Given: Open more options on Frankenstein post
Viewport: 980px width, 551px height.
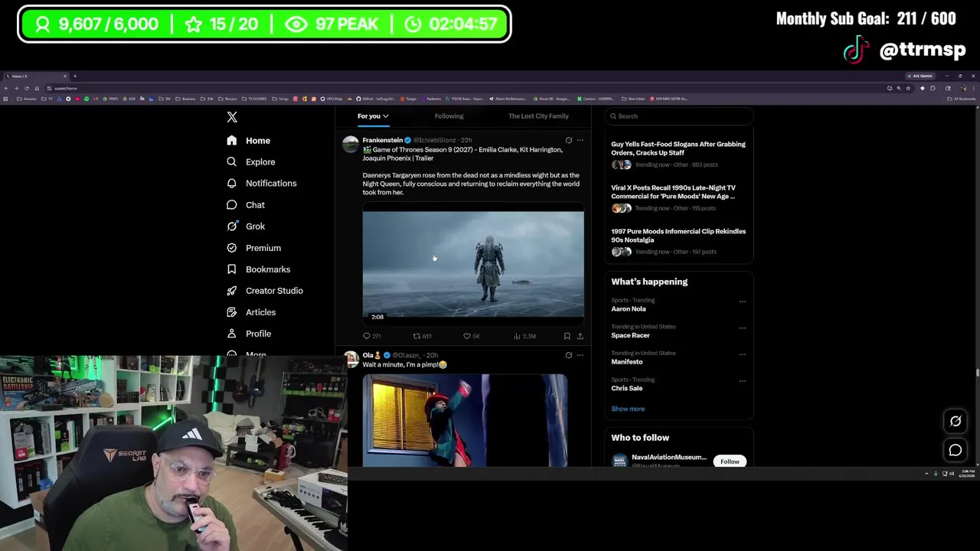Looking at the screenshot, I should point(580,140).
